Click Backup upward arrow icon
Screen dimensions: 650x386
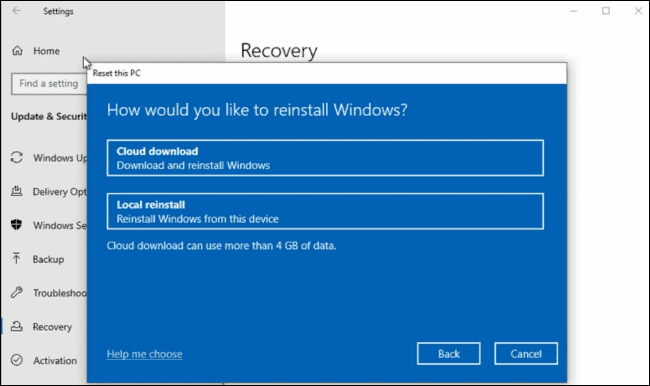pos(16,258)
